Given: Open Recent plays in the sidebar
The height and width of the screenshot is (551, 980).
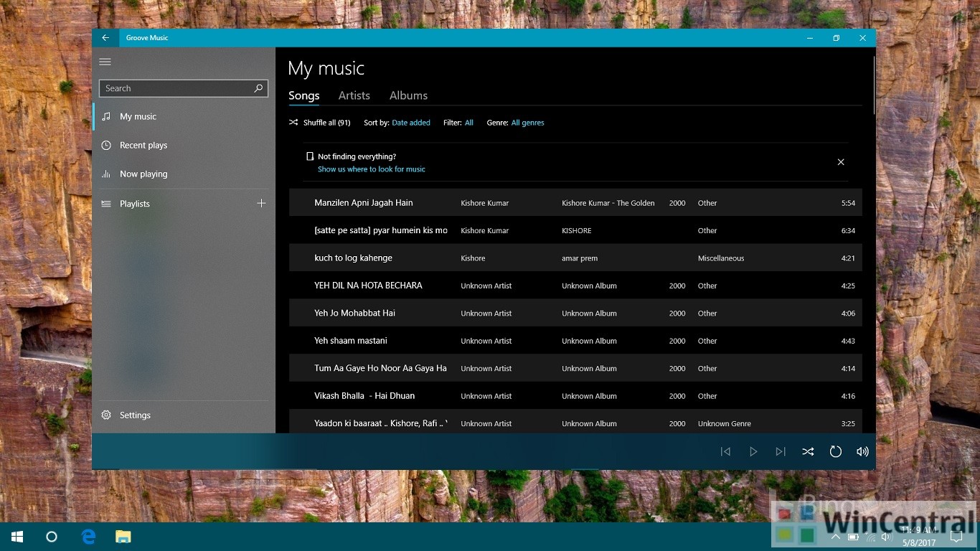Looking at the screenshot, I should point(184,145).
